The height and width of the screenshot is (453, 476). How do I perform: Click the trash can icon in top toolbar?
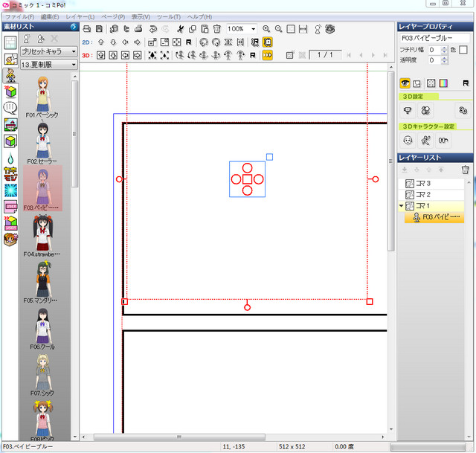(x=216, y=28)
